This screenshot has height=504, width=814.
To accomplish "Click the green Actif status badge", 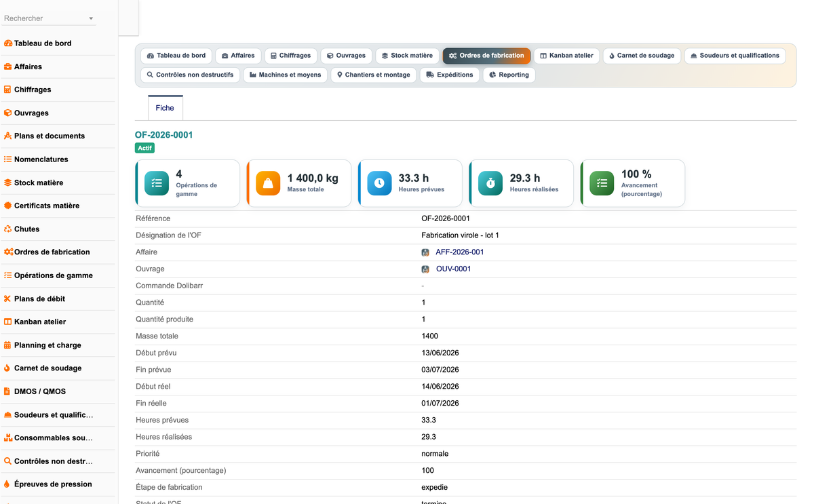I will [144, 148].
